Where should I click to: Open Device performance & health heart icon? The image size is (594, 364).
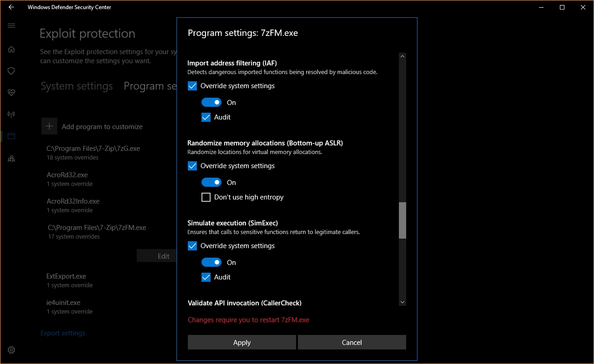pos(11,93)
